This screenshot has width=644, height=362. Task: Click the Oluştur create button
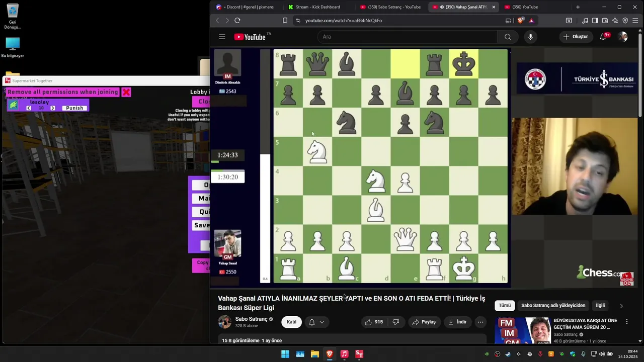576,37
